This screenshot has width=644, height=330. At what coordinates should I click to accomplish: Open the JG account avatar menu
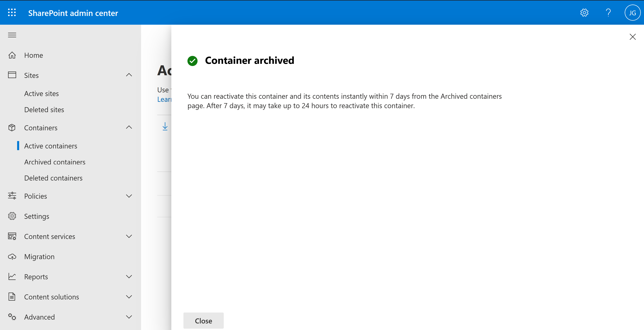(633, 12)
